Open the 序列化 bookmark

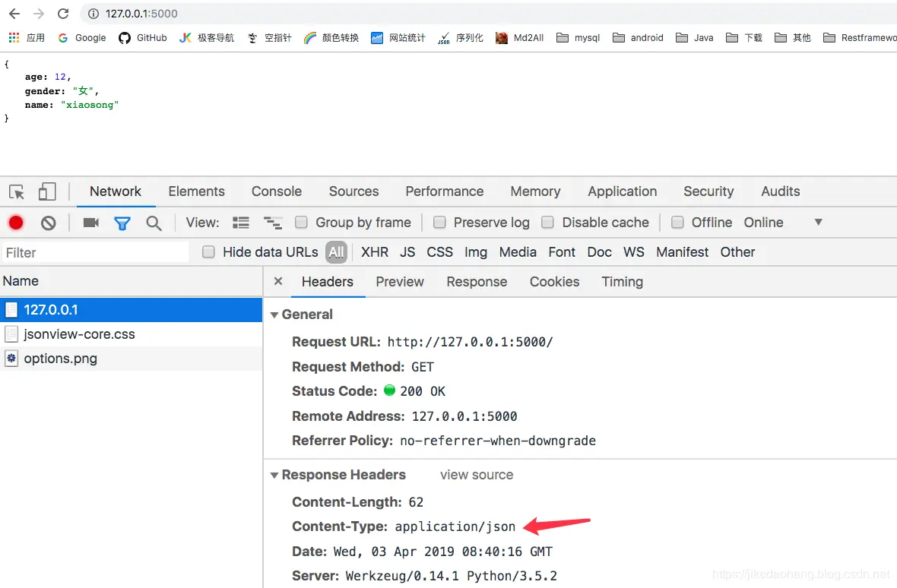(x=461, y=38)
